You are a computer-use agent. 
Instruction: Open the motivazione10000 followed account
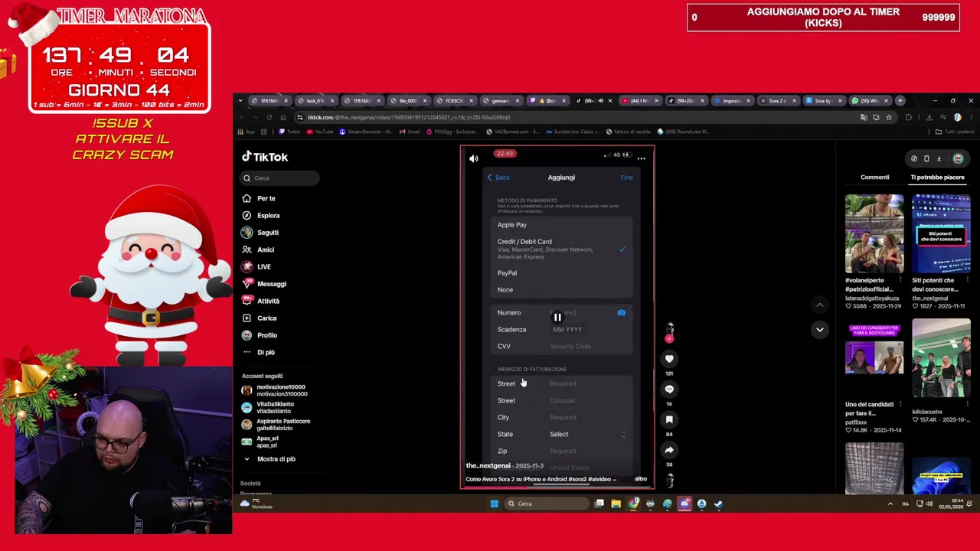[275, 390]
